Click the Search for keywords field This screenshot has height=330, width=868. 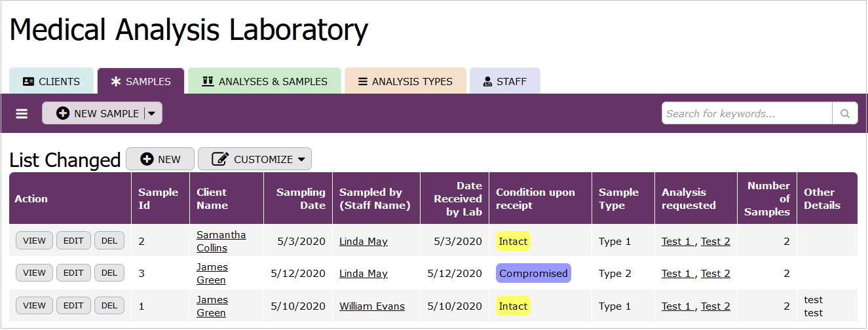pos(747,114)
